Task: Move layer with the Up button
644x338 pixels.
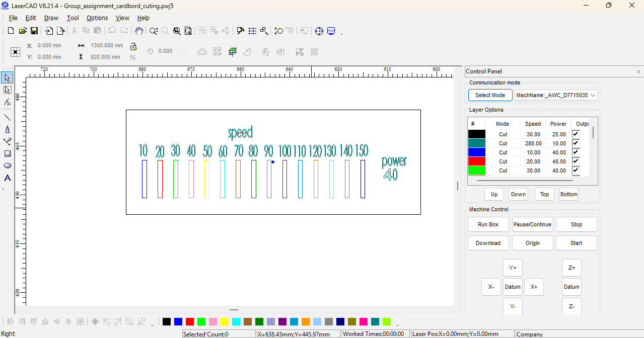Action: click(x=494, y=194)
